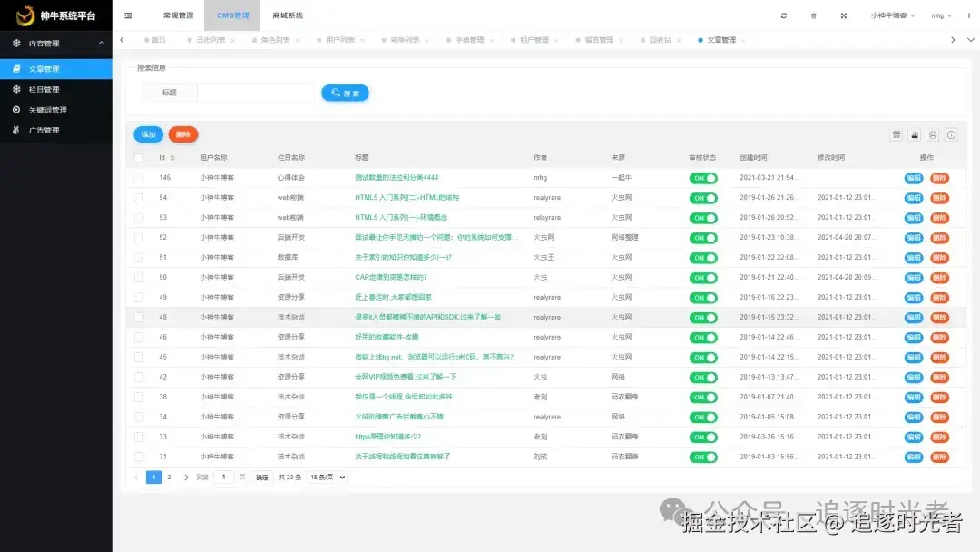Check the select-all checkbox in table header
Image resolution: width=980 pixels, height=552 pixels.
coord(139,158)
